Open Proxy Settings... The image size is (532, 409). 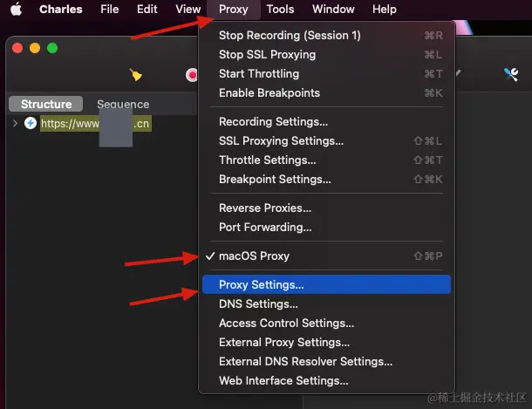pyautogui.click(x=326, y=284)
